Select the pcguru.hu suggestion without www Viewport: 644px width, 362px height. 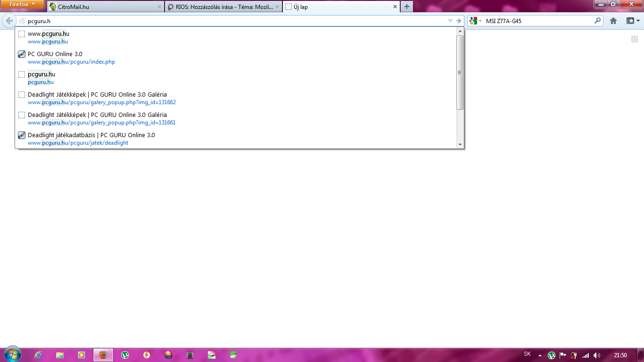(236, 78)
